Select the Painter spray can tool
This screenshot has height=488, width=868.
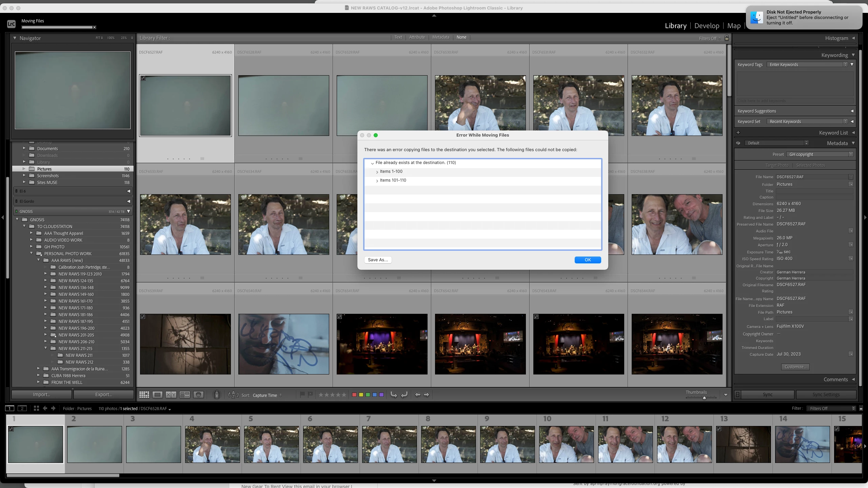coord(217,394)
